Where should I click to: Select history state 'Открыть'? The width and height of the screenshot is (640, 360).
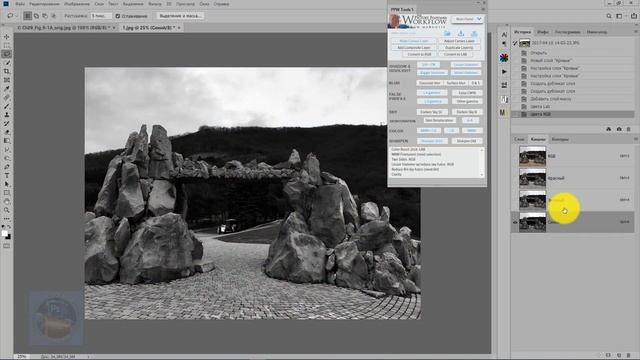tap(538, 53)
